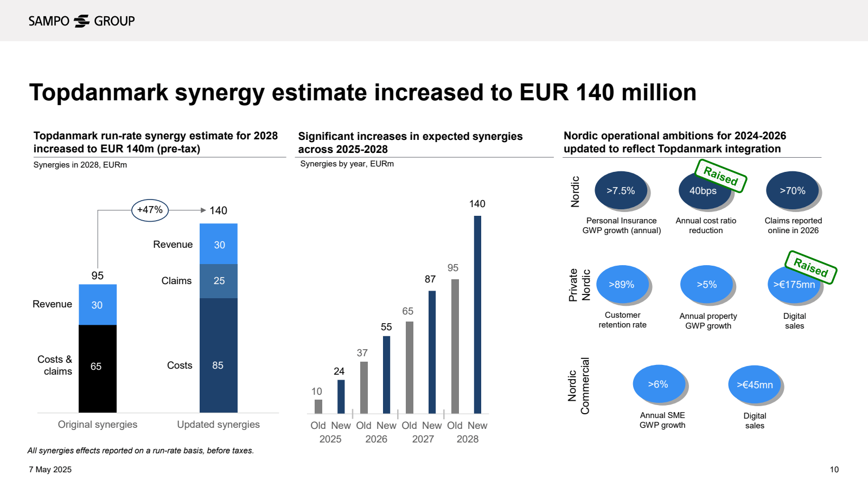The height and width of the screenshot is (488, 868).
Task: Click the 2026 New bar labeled 55
Action: (386, 375)
